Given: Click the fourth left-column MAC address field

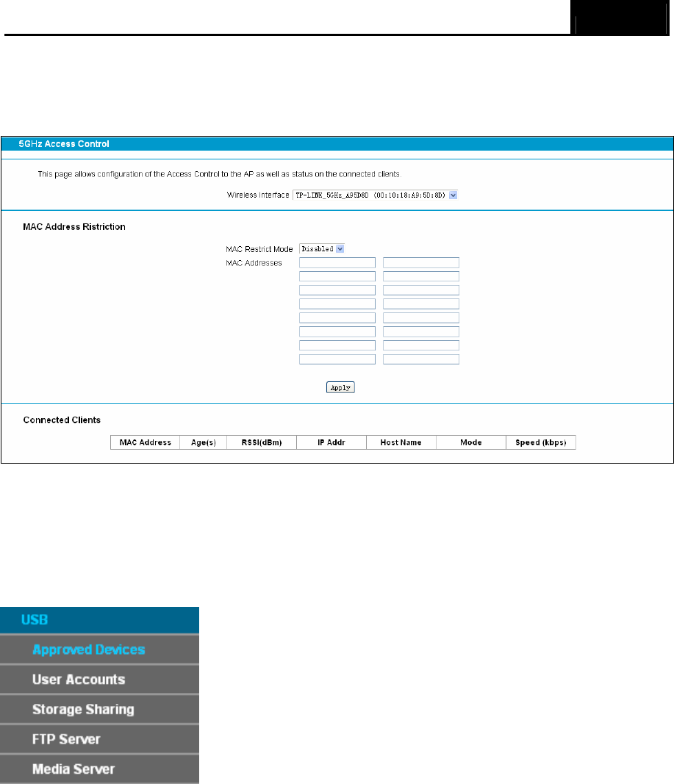Looking at the screenshot, I should click(337, 304).
